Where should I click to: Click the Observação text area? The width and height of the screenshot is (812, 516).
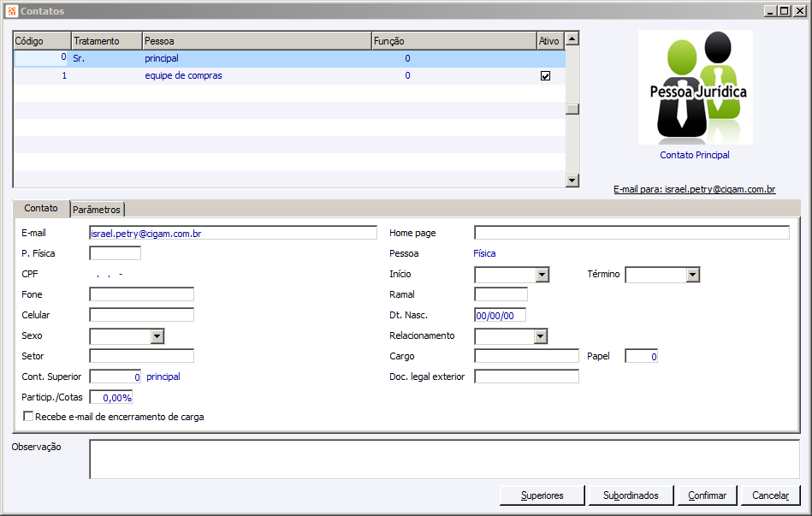445,459
